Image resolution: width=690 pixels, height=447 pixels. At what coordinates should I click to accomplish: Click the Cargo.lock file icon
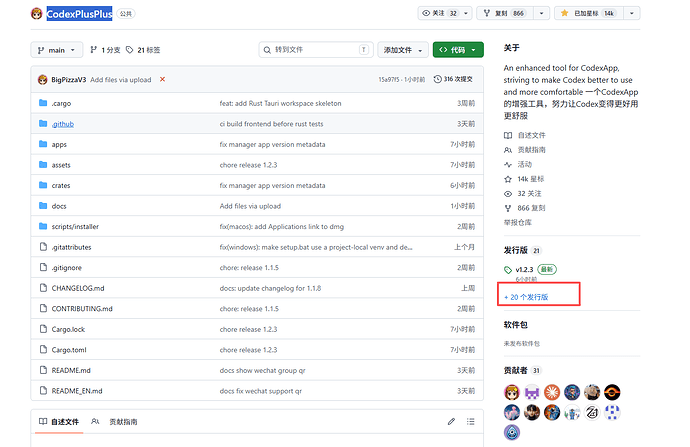coord(43,329)
